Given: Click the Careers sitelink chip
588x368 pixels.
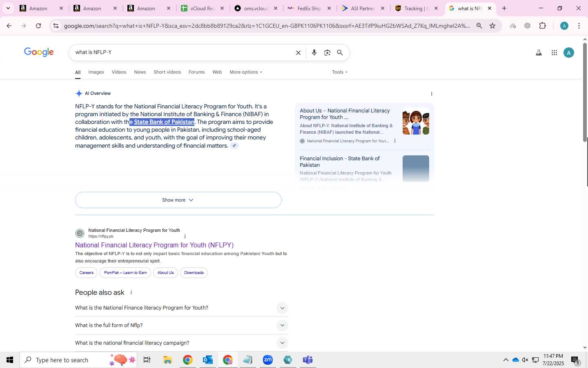Looking at the screenshot, I should 86,273.
